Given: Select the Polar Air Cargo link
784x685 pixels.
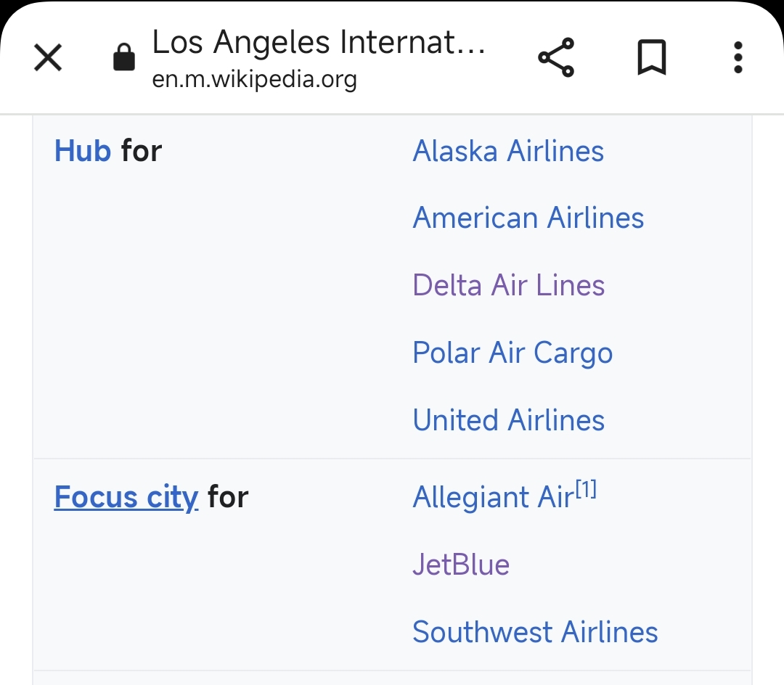Looking at the screenshot, I should 513,353.
